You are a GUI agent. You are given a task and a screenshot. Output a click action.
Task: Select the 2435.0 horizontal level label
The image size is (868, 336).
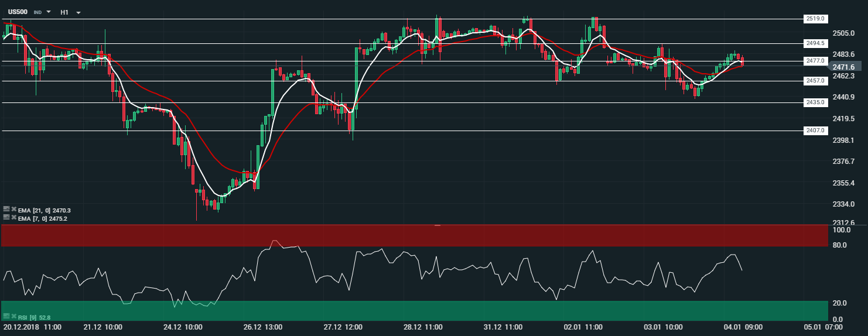click(x=815, y=102)
